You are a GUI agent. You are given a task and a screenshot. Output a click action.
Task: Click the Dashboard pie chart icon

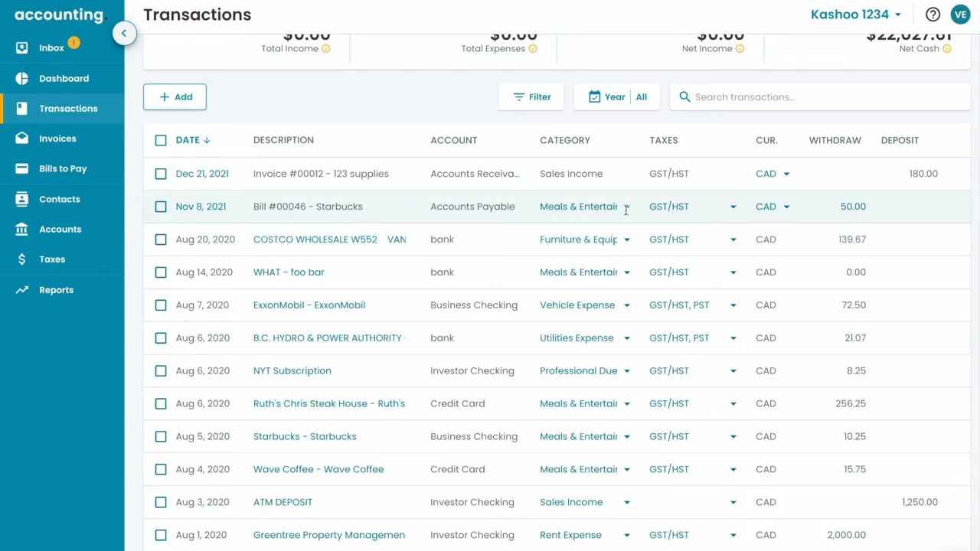22,79
